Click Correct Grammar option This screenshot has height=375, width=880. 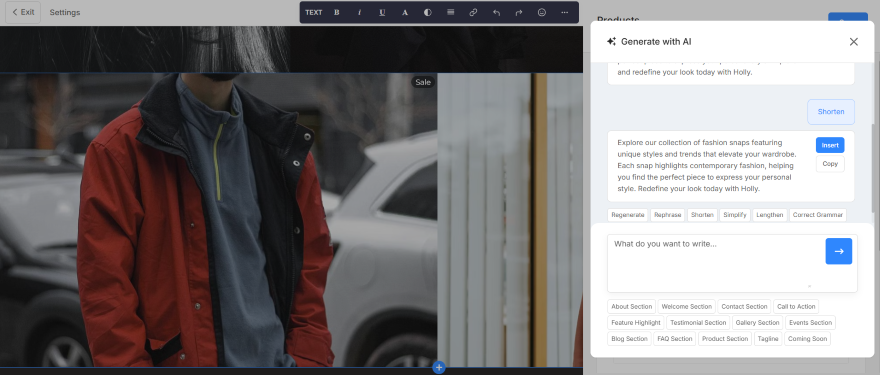click(818, 215)
